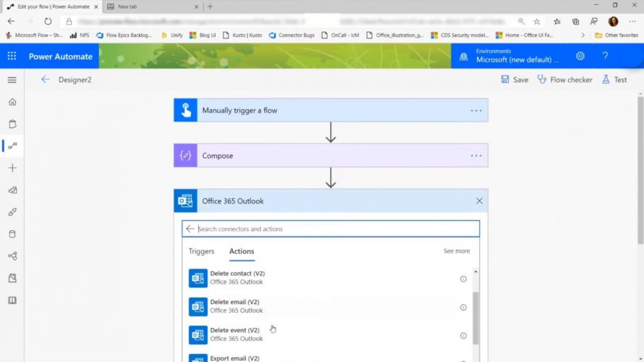Viewport: 644px width, 362px height.
Task: Open settings gear in header
Action: [580, 56]
